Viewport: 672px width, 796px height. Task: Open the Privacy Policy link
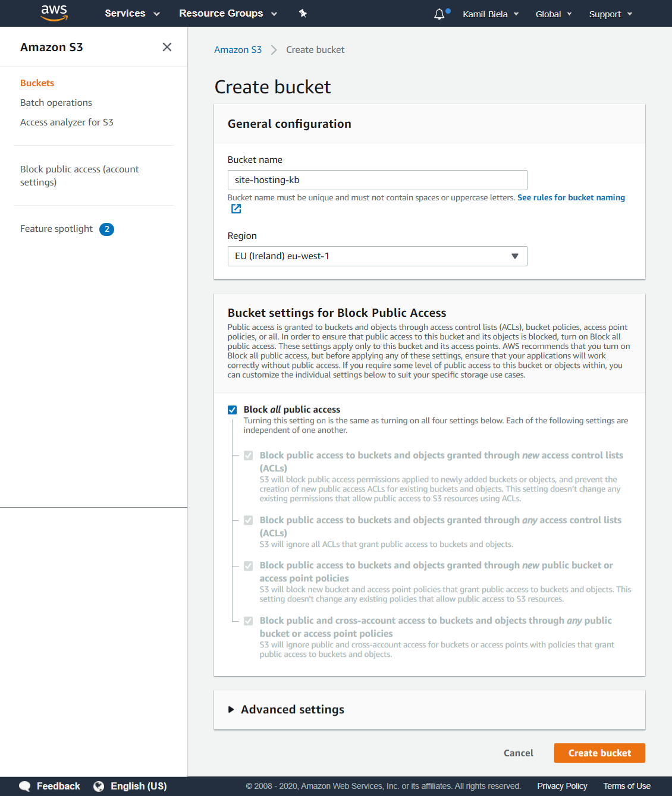pyautogui.click(x=562, y=786)
